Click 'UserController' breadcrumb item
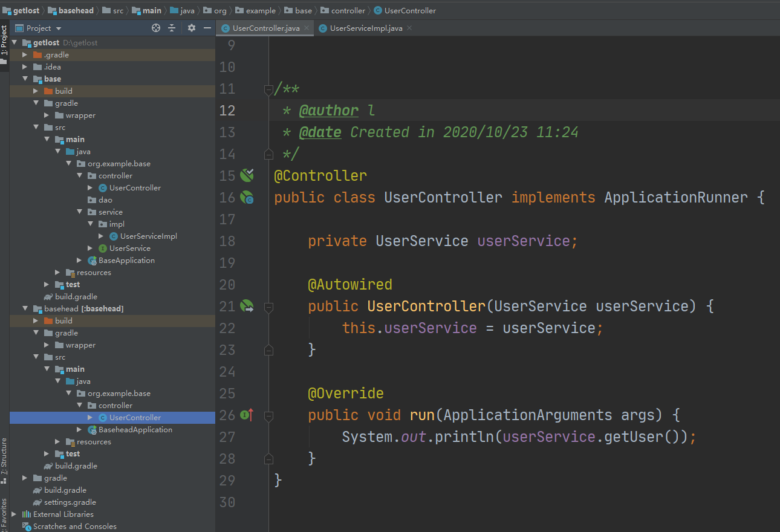Screen dimensions: 780x532 (410, 10)
